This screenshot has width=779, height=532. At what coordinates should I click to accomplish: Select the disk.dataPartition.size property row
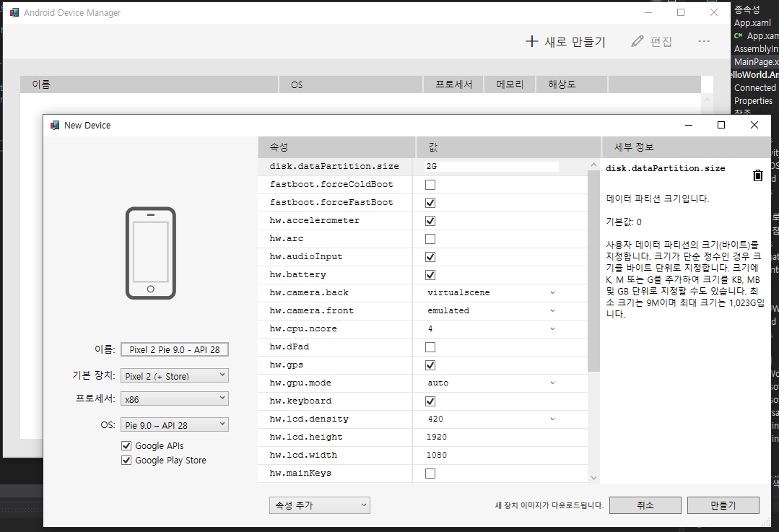pos(423,167)
